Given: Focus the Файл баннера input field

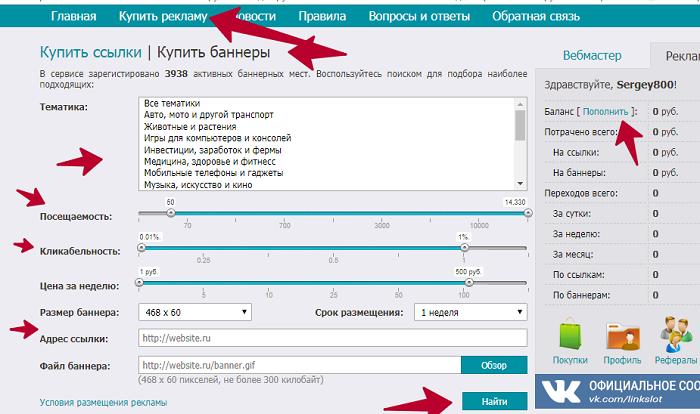Looking at the screenshot, I should [x=300, y=365].
